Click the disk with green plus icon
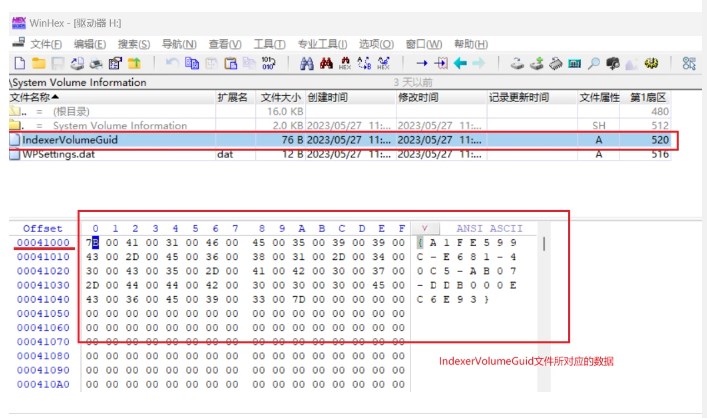 [536, 64]
